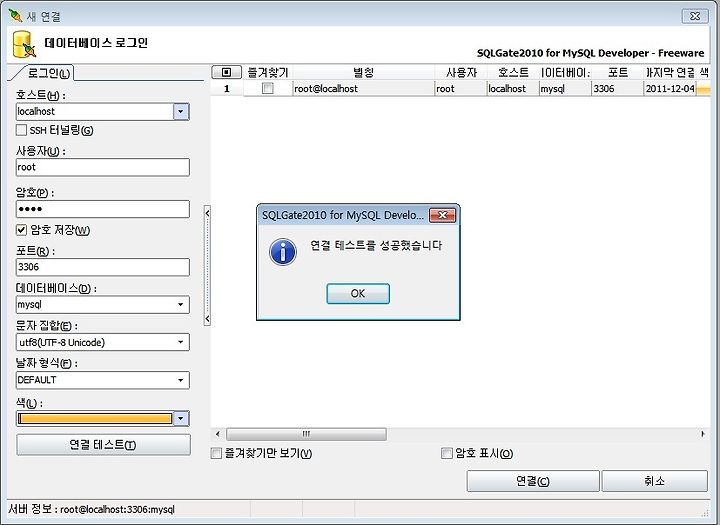This screenshot has width=720, height=525.
Task: Click the database login icon in header
Action: click(x=24, y=45)
